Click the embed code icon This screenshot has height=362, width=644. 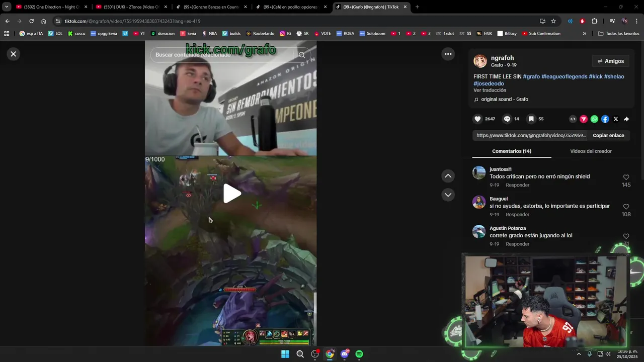573,119
